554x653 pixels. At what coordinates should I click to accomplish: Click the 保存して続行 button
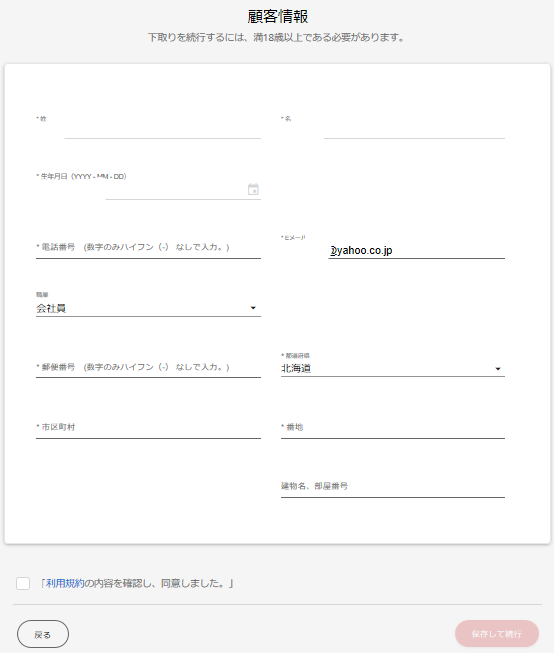click(497, 634)
